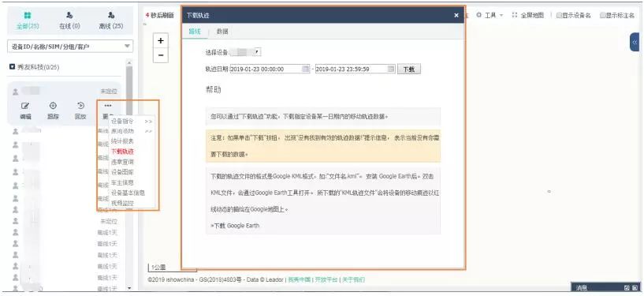Choose 统计报表 from the more menu
644x296 pixels.
[122, 141]
